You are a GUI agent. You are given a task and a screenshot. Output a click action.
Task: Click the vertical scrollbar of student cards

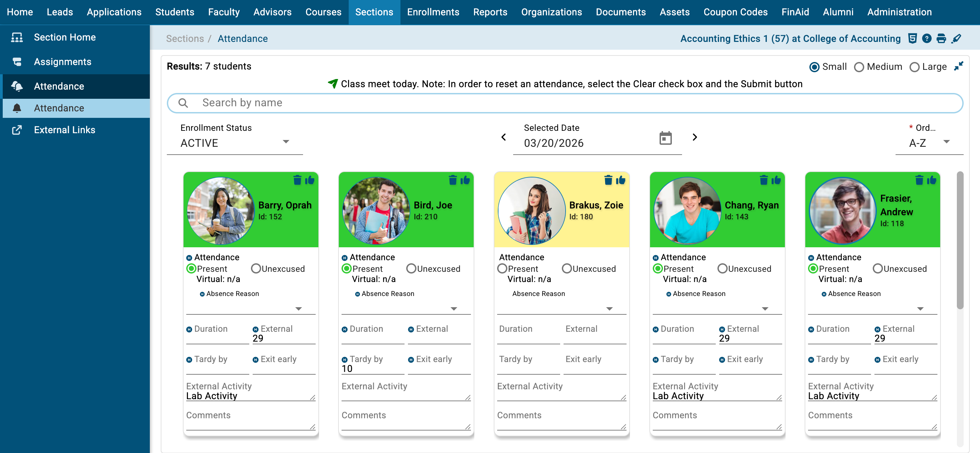point(960,240)
